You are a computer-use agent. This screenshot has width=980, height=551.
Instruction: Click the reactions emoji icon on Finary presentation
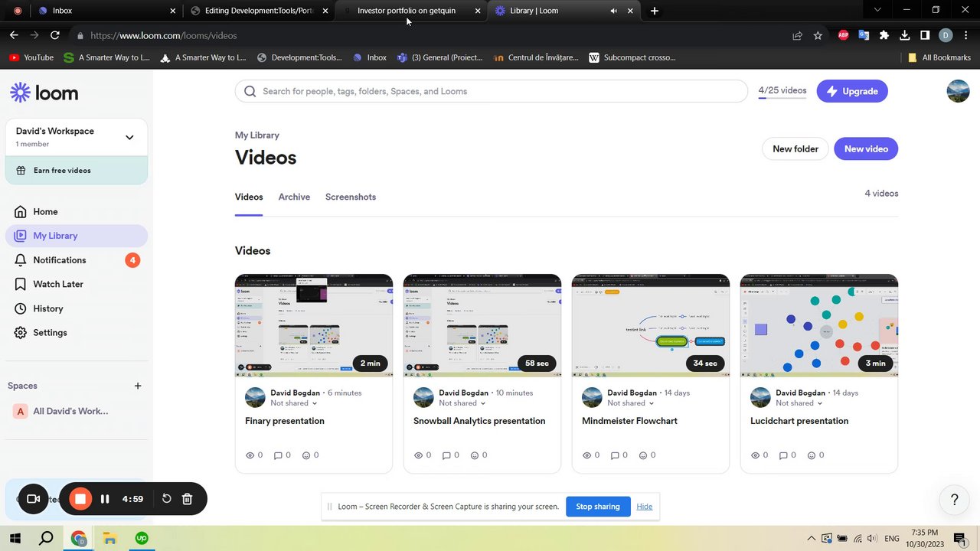pyautogui.click(x=306, y=455)
